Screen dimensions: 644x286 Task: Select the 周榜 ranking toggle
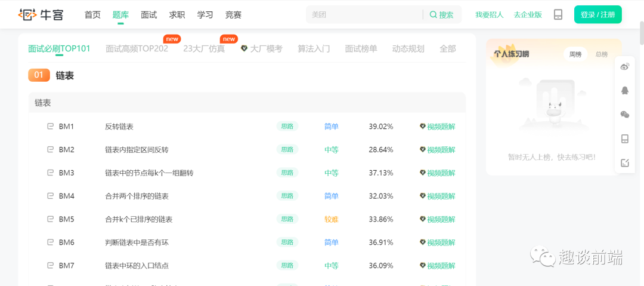click(575, 54)
